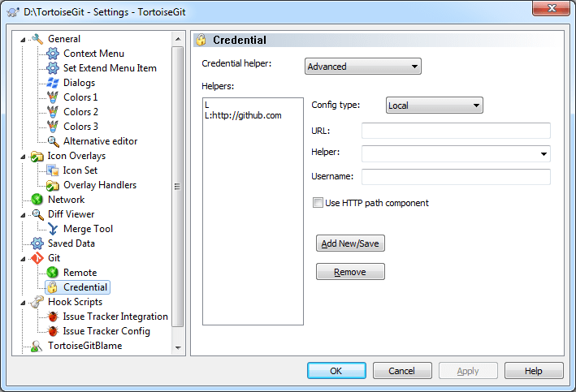576x392 pixels.
Task: Click the Issue Tracker Integration bug icon
Action: click(53, 317)
